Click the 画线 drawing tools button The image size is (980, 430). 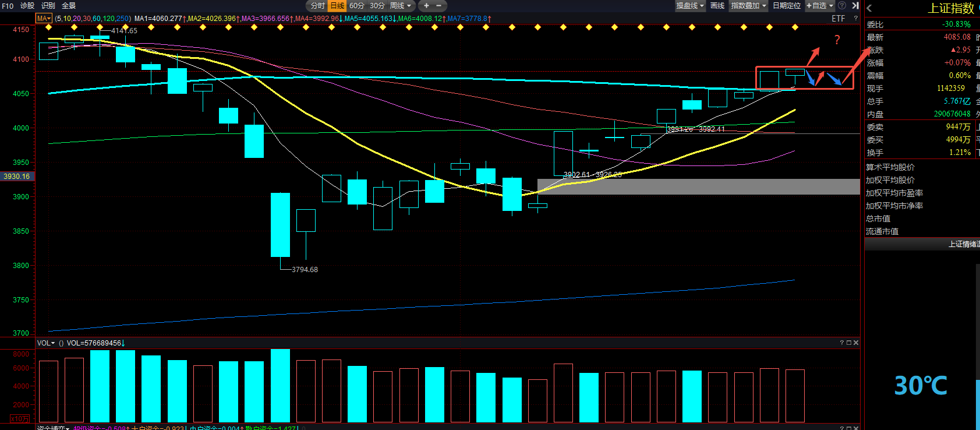(717, 6)
